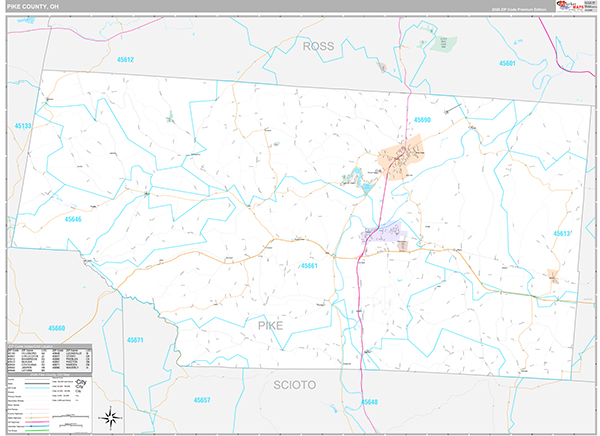600x436 pixels.
Task: Click the green line sample in legend
Action: click(37, 430)
